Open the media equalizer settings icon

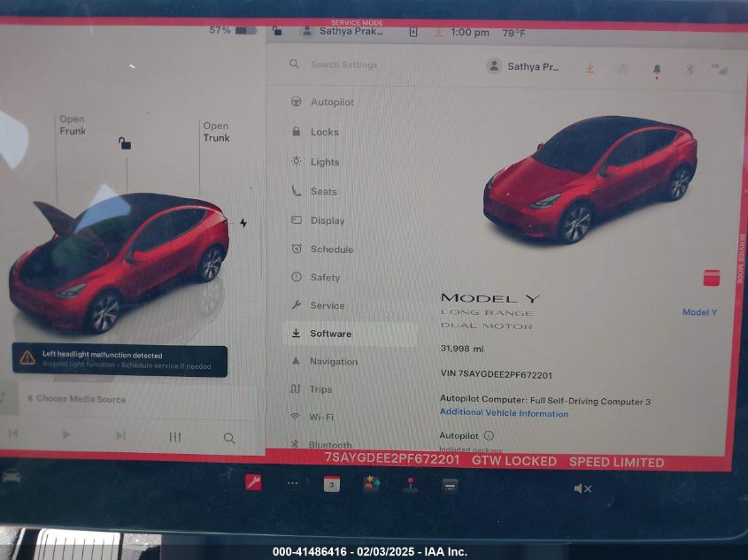(175, 437)
